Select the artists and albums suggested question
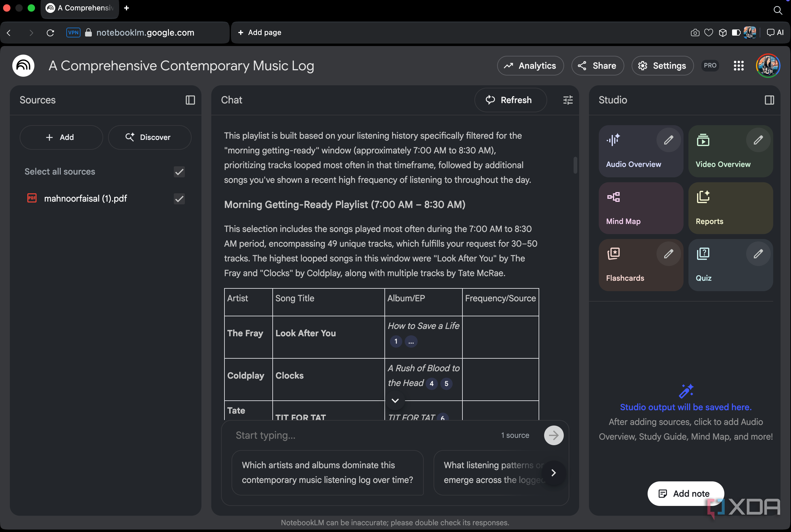This screenshot has height=532, width=791. point(328,472)
